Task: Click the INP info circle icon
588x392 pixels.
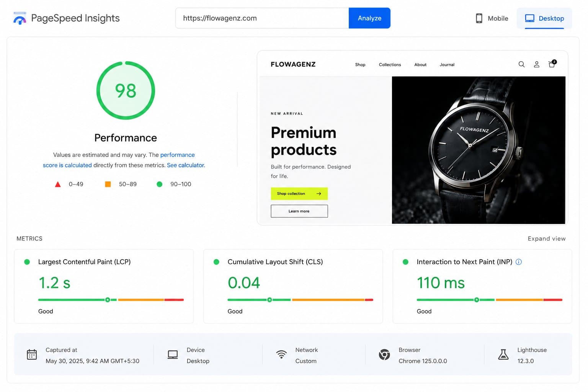Action: point(519,262)
